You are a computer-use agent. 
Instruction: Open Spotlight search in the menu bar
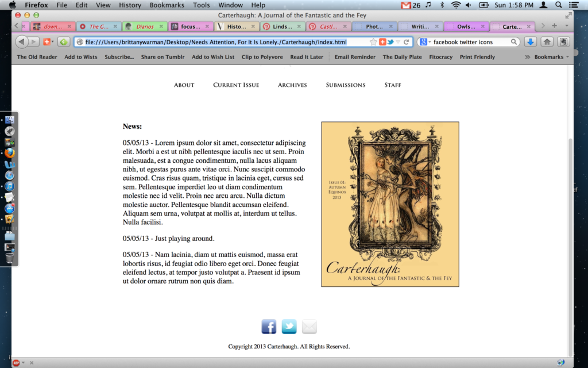(x=558, y=5)
